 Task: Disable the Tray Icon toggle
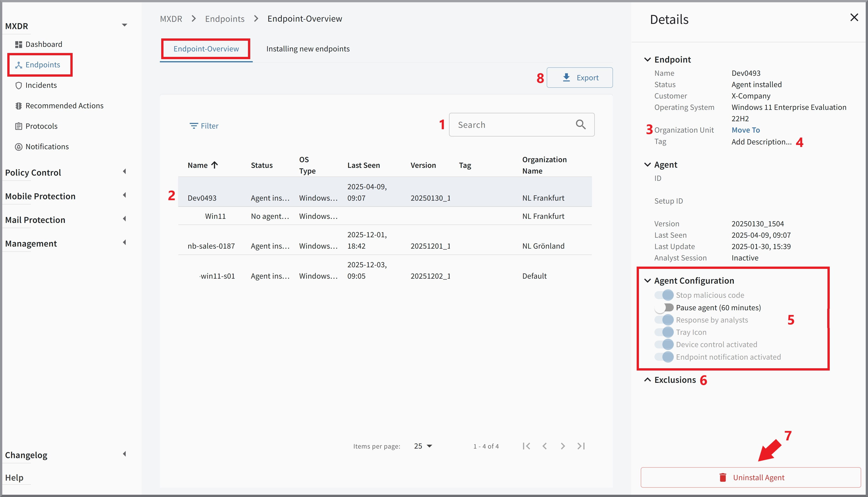pyautogui.click(x=664, y=332)
